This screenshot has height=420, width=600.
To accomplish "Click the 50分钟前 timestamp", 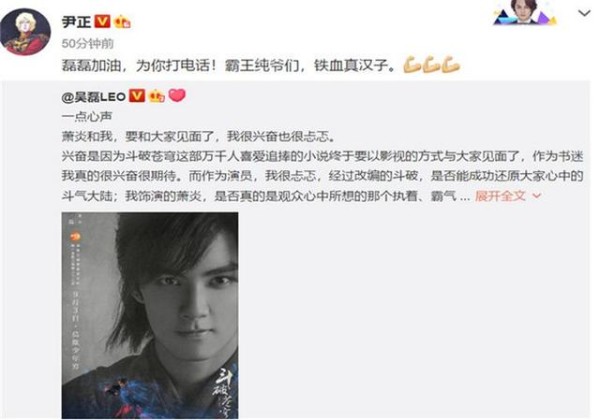I will pos(88,44).
